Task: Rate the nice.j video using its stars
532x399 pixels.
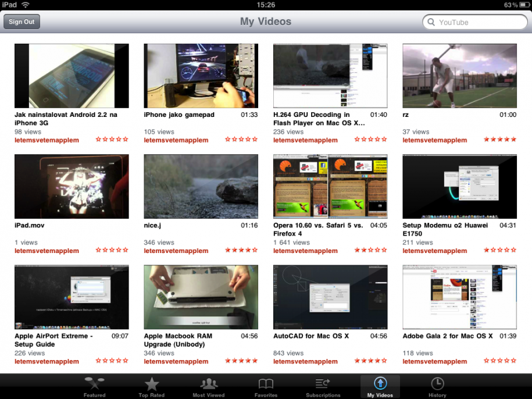Action: (x=241, y=250)
